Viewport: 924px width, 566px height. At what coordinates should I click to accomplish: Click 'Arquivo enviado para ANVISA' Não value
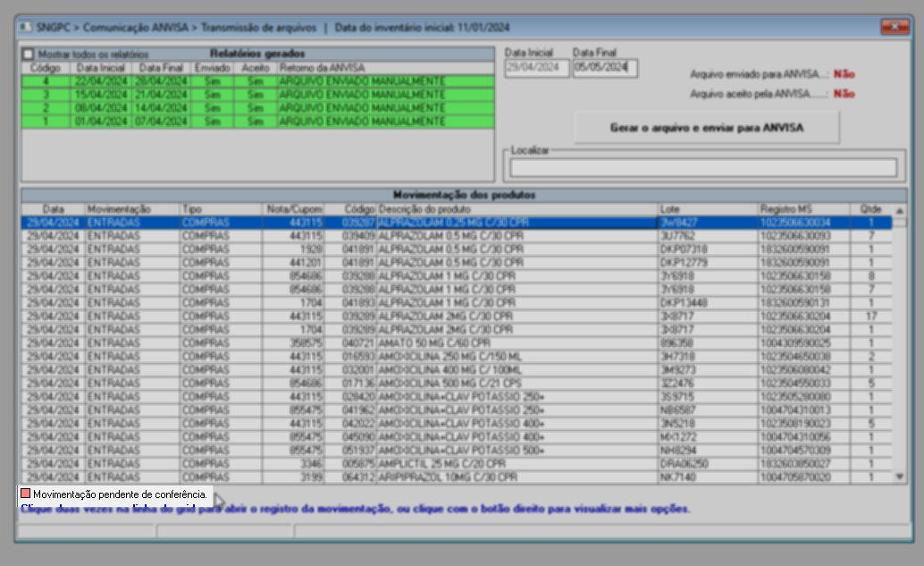[844, 74]
